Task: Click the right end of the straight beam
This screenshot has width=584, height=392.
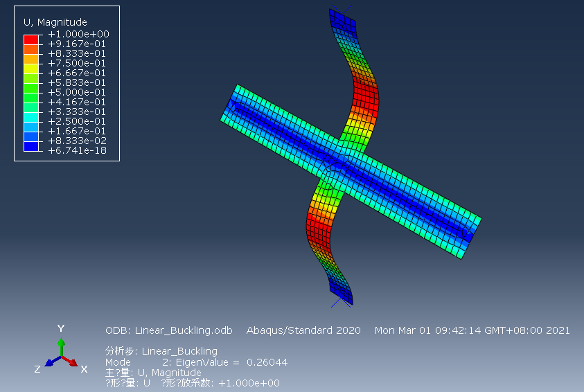Action: click(471, 238)
